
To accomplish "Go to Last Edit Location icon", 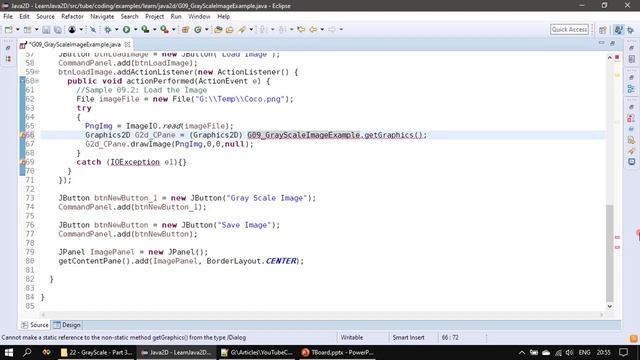I will (x=301, y=29).
